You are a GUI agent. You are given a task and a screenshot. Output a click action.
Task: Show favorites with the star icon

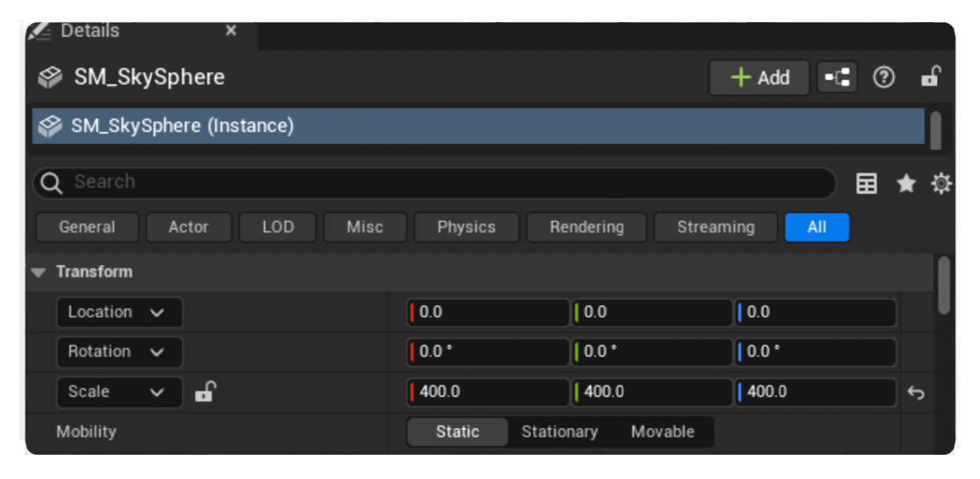pos(905,184)
